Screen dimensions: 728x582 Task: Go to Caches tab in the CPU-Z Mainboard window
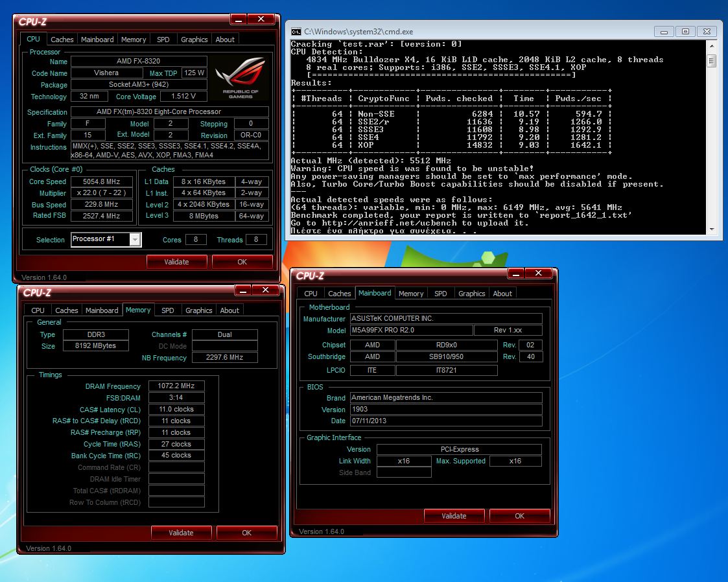pyautogui.click(x=340, y=294)
